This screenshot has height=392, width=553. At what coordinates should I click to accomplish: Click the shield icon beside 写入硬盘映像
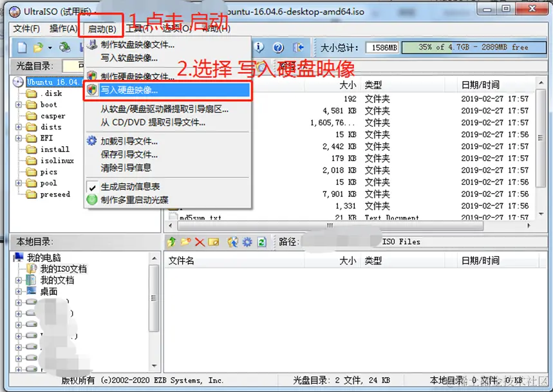coord(92,90)
